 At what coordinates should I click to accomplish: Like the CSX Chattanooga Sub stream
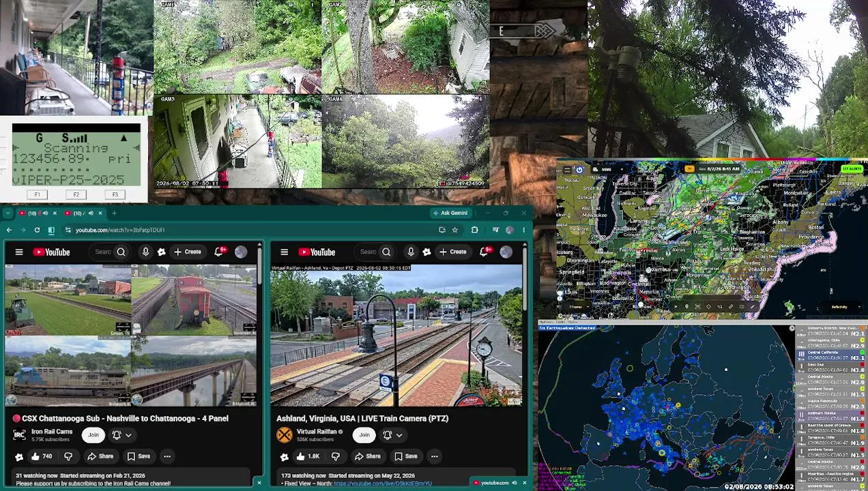click(x=41, y=456)
